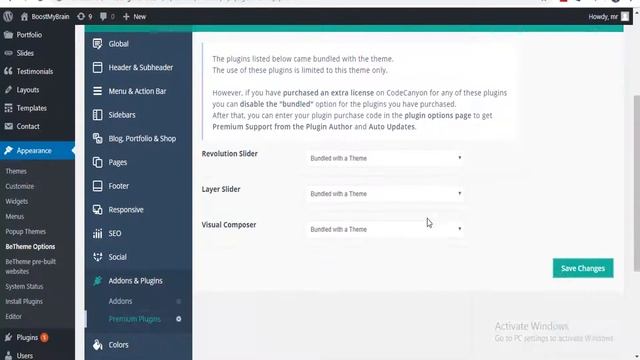Click the user avatar next to Howdy
This screenshot has width=640, height=360.
click(x=625, y=17)
